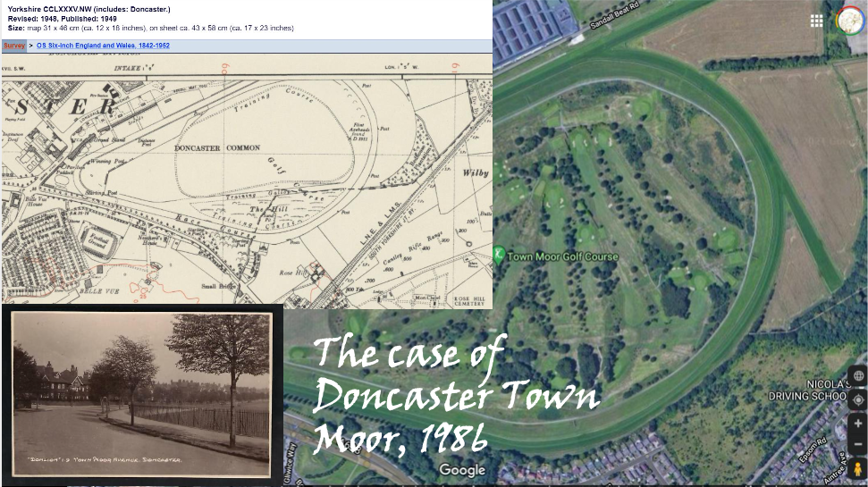Show your location on map

pyautogui.click(x=857, y=399)
